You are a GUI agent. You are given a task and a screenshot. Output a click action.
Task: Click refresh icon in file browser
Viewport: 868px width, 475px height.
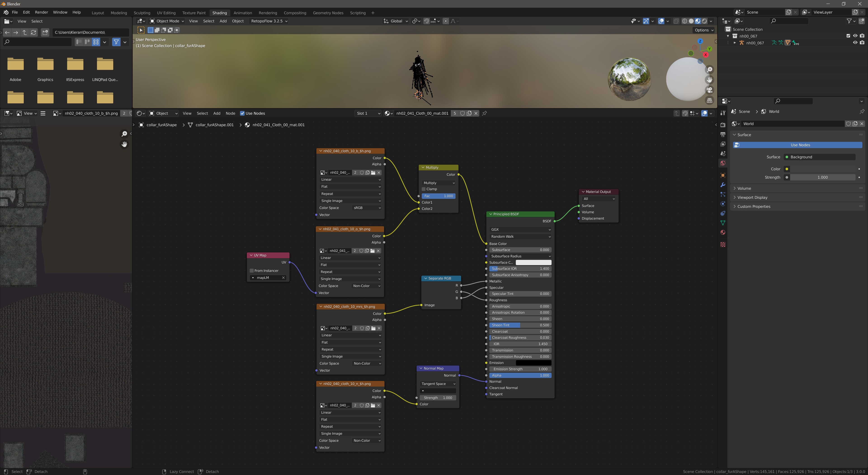[33, 32]
